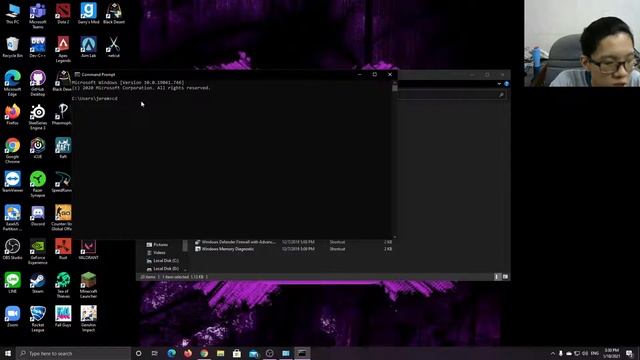Select the TeamViewer desktop shortcut
Image resolution: width=640 pixels, height=360 pixels.
tap(12, 182)
